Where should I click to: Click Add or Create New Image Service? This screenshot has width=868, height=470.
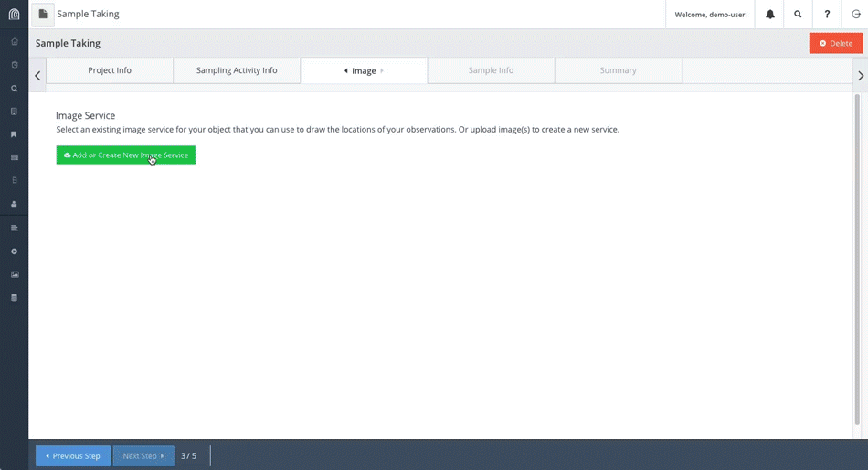pyautogui.click(x=126, y=155)
